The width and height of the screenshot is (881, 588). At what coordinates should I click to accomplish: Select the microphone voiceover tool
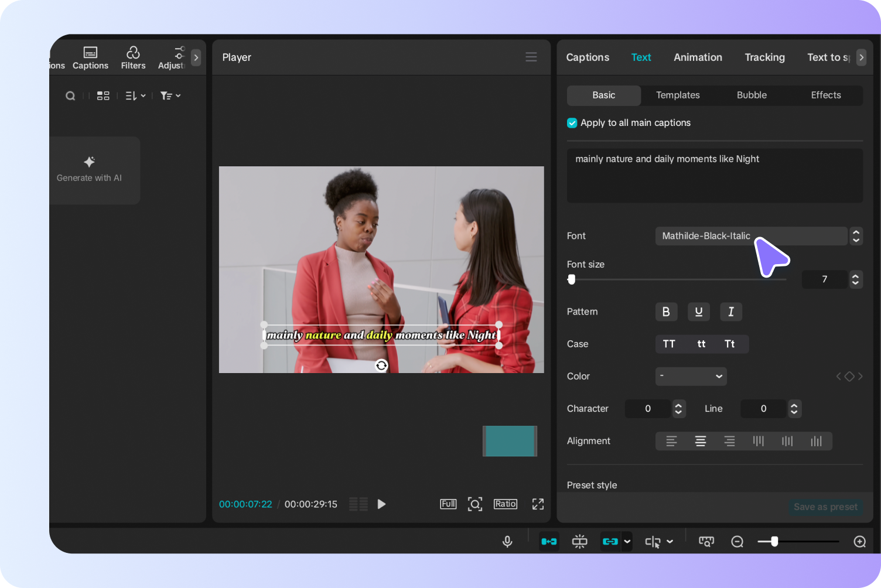click(x=507, y=541)
